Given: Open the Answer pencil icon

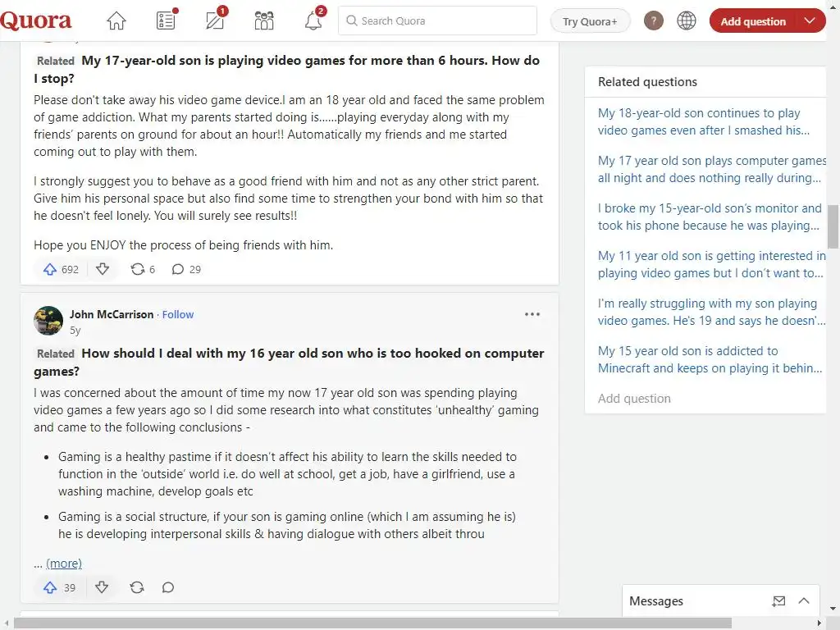Looking at the screenshot, I should [216, 21].
